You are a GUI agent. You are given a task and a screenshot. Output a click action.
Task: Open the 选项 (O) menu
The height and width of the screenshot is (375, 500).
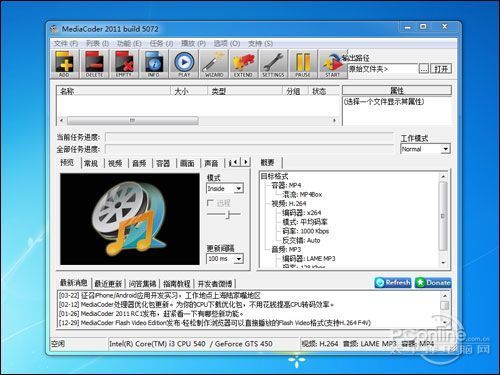pyautogui.click(x=227, y=43)
